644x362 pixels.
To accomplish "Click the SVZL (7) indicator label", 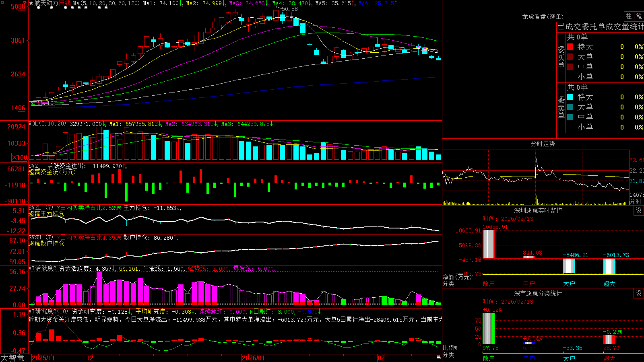I will pyautogui.click(x=41, y=208).
